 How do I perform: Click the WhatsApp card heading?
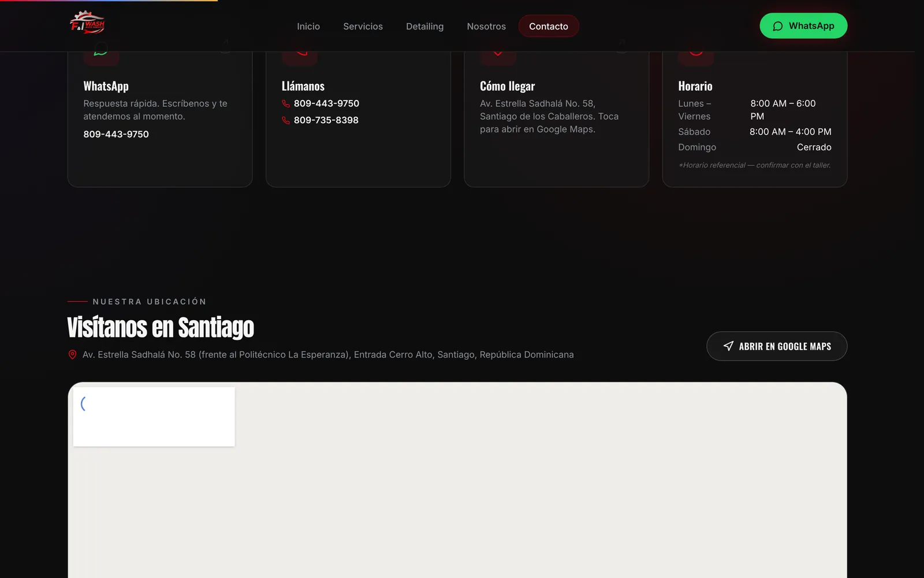106,86
